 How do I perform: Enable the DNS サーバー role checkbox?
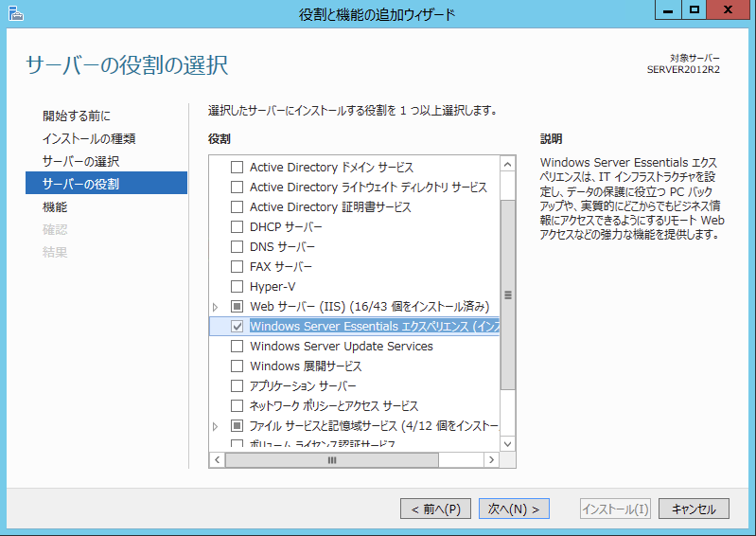click(237, 247)
